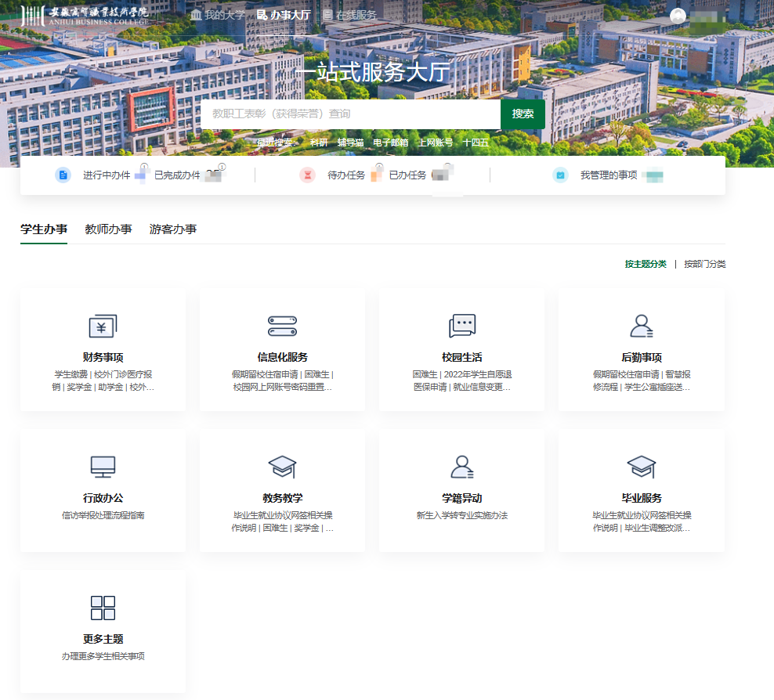Switch to the 游客办事 tab
The height and width of the screenshot is (700, 774).
(x=173, y=229)
